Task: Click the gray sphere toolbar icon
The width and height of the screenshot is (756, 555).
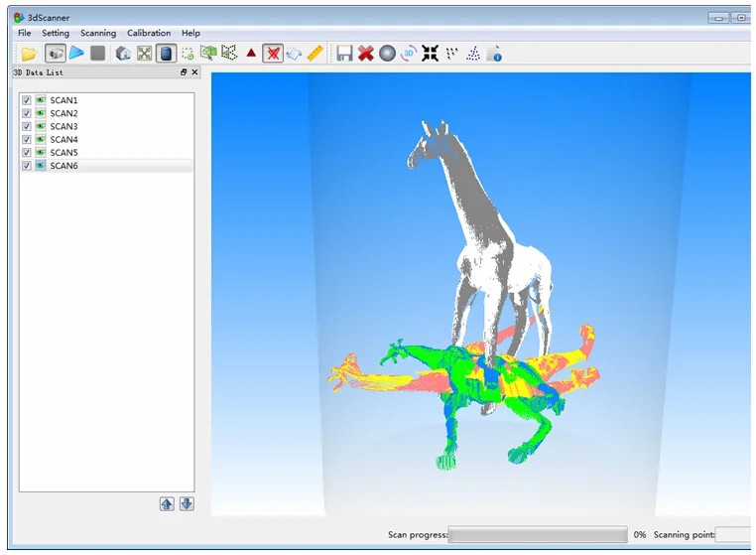Action: point(387,53)
